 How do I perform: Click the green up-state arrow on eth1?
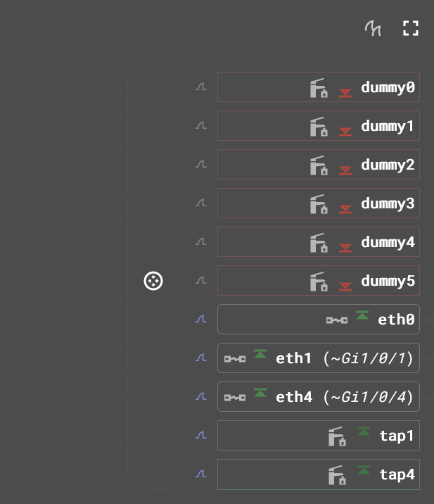pos(260,353)
